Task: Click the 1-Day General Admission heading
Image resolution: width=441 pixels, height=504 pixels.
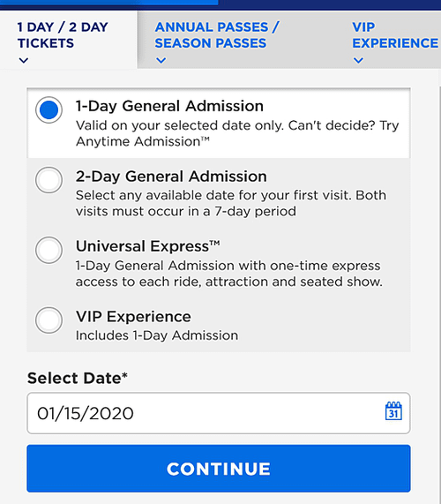Action: tap(169, 106)
